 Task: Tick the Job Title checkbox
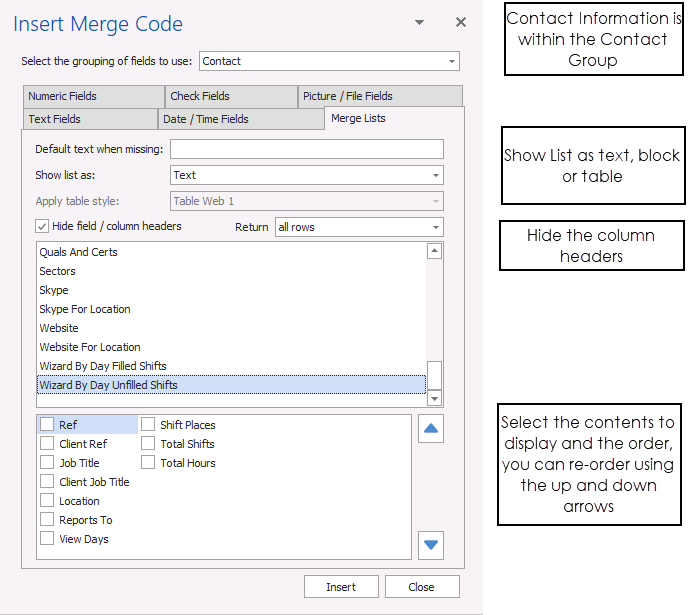(47, 463)
